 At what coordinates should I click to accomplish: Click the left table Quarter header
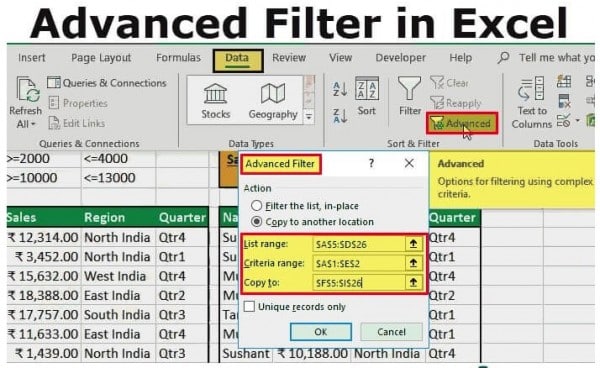click(182, 217)
